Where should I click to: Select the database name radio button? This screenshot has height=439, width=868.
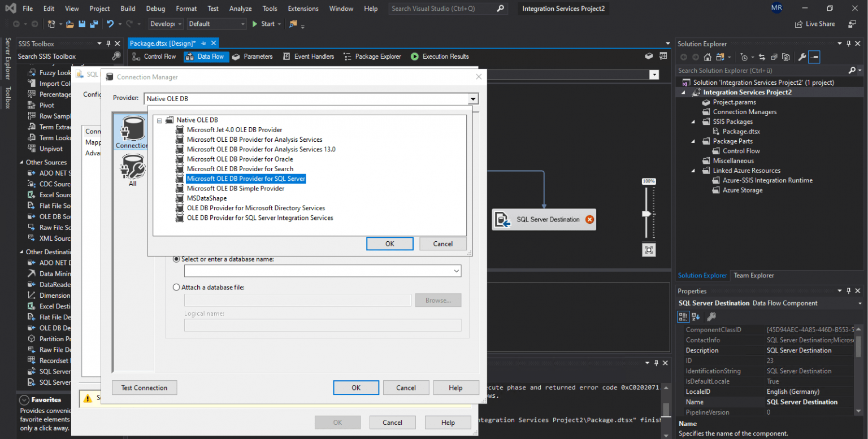[176, 259]
